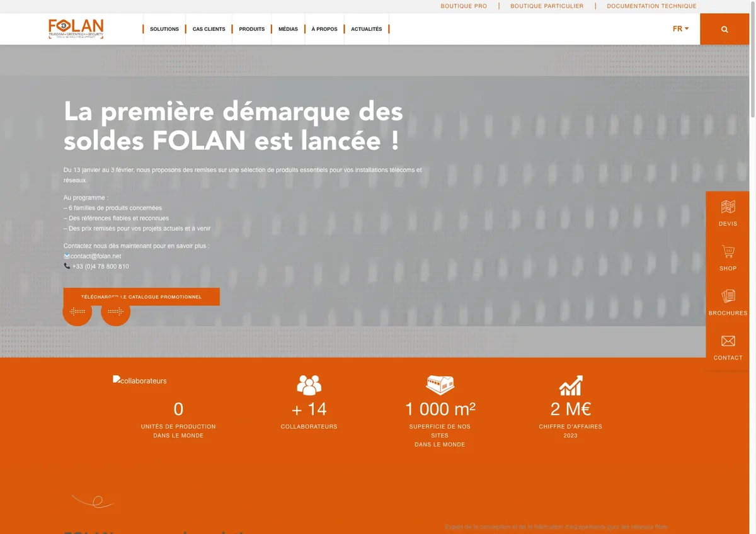Image resolution: width=756 pixels, height=534 pixels.
Task: Click the +33 (0)4 78 800 810 number
Action: [x=101, y=266]
